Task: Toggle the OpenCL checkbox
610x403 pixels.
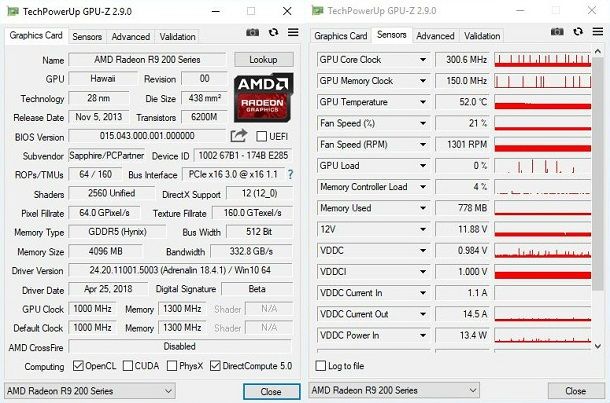Action: pyautogui.click(x=78, y=366)
